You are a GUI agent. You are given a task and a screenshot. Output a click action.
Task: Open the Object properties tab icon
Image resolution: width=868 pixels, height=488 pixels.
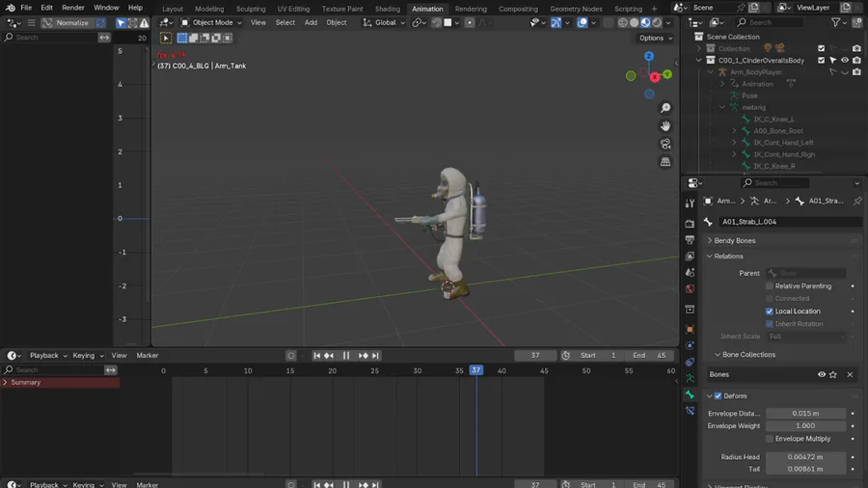click(690, 329)
